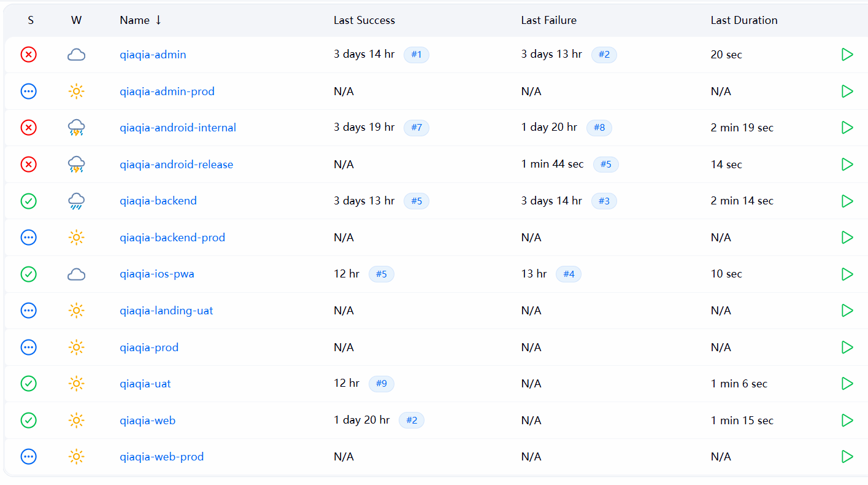Sort by Last Duration column
Screen dimensions: 868x485
click(x=744, y=20)
